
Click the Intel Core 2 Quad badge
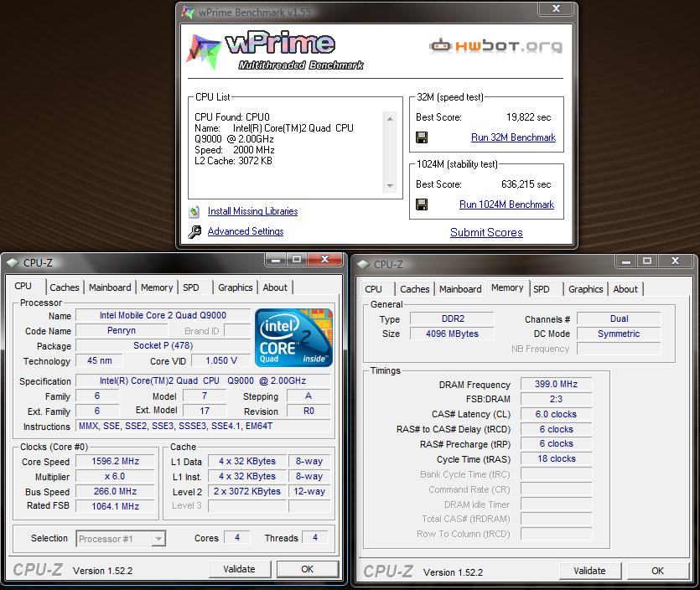(293, 338)
